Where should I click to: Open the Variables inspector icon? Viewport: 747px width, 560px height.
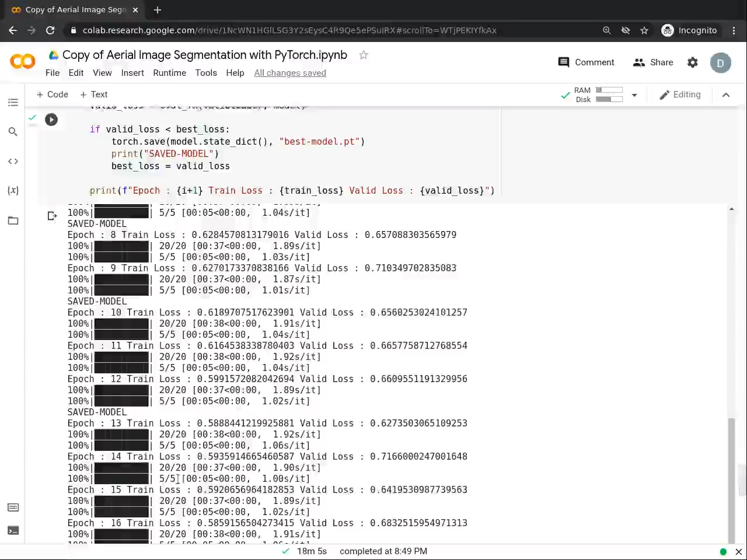13,191
